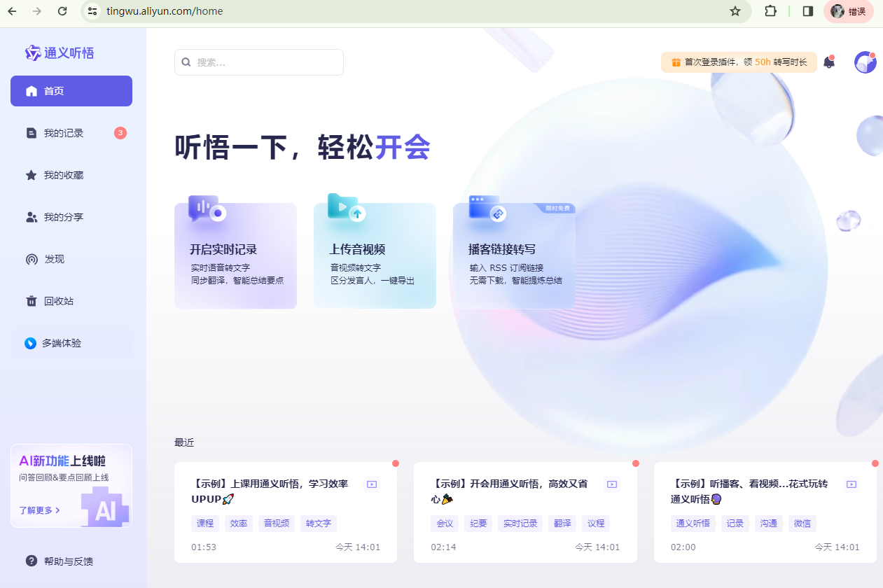
Task: Click the 沟通 tag
Action: pos(769,523)
